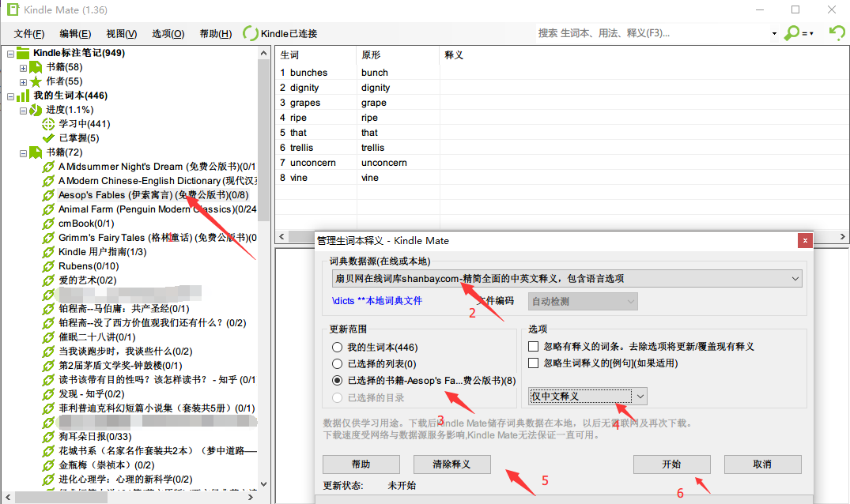Click the Kindle connected status icon

pos(251,33)
